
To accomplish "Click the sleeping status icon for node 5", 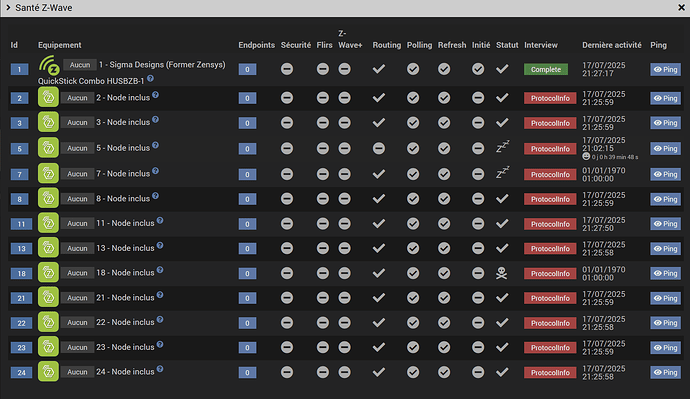I will (503, 146).
